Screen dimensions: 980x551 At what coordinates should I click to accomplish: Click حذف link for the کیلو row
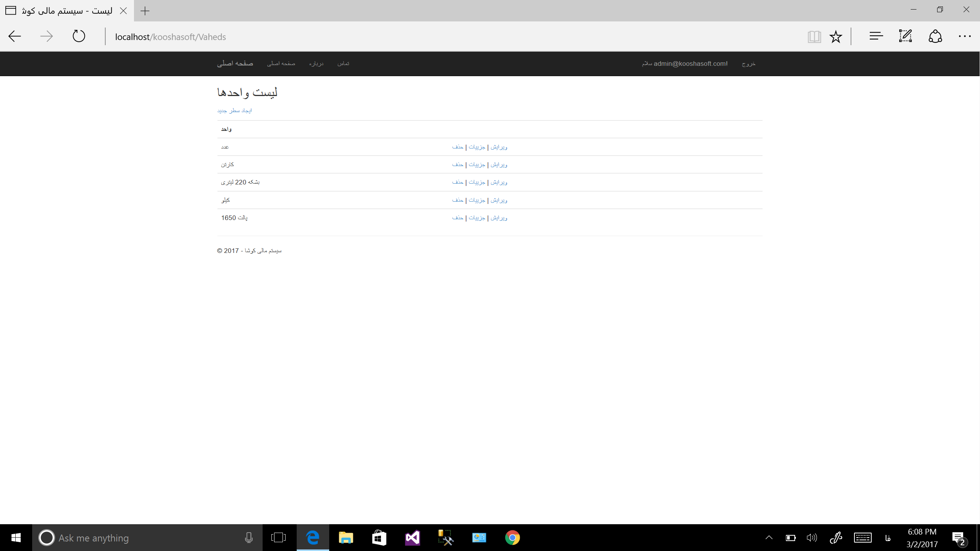(x=457, y=200)
